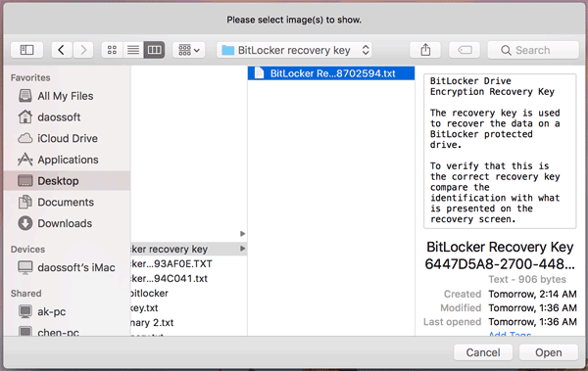This screenshot has height=371, width=588.
Task: Click the Shared section header
Action: 25,294
